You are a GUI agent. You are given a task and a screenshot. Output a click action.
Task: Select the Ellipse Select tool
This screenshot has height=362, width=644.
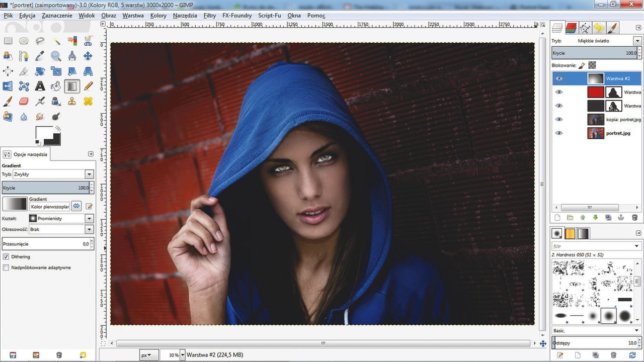coord(24,41)
